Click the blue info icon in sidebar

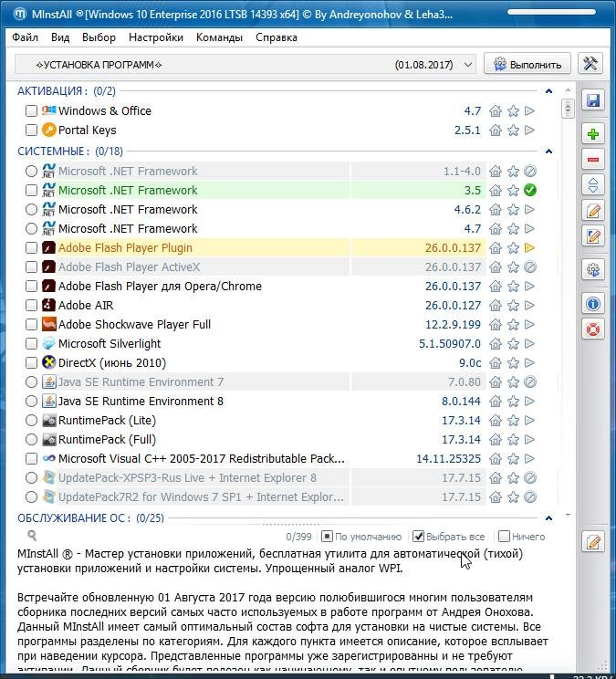(x=592, y=304)
